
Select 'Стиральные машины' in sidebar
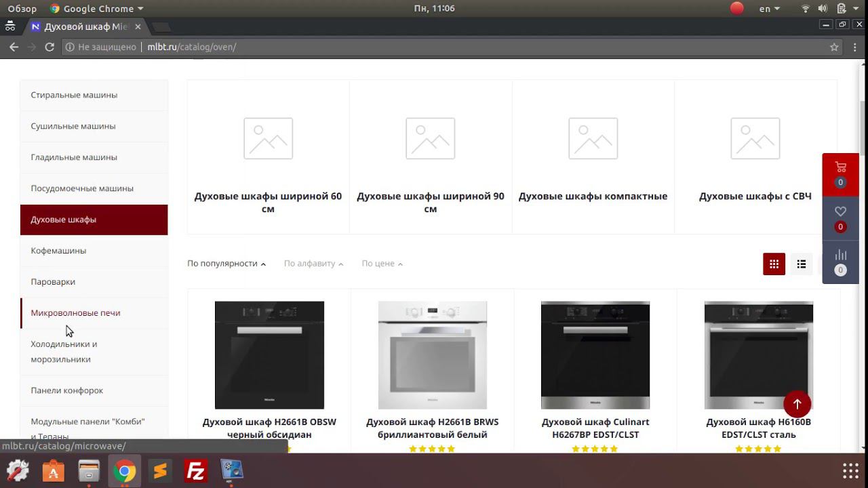[94, 95]
